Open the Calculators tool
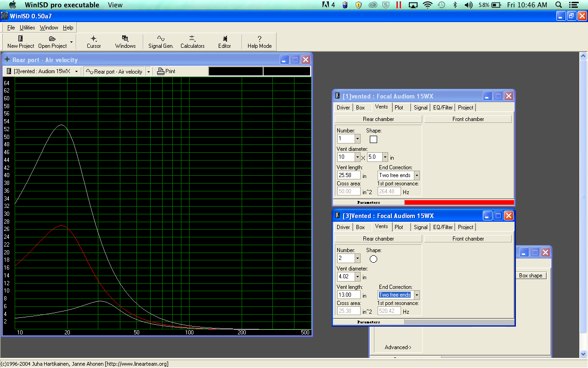This screenshot has height=368, width=588. point(192,41)
